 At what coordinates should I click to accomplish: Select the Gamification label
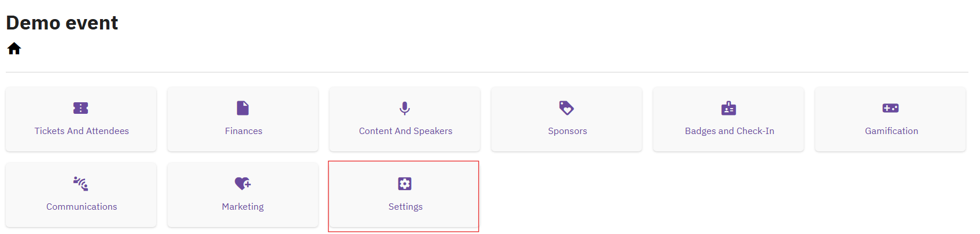coord(891,131)
